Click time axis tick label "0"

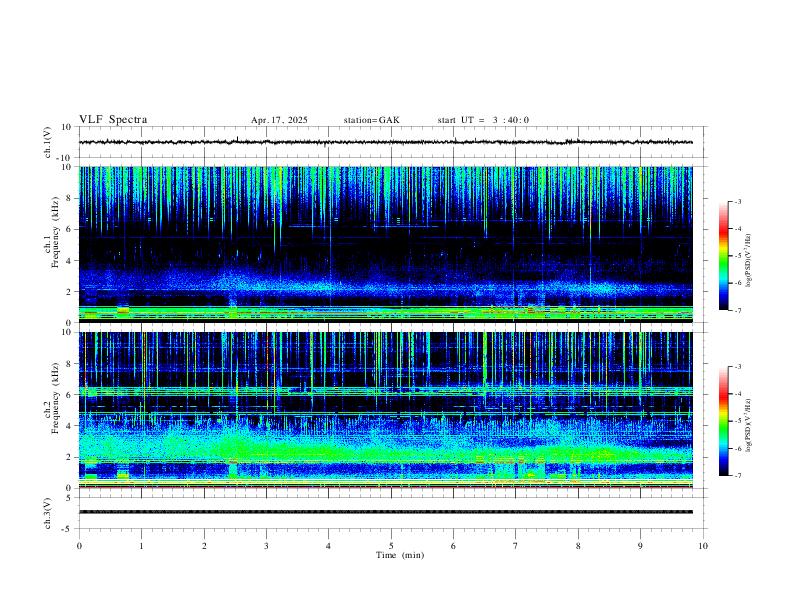pos(79,546)
